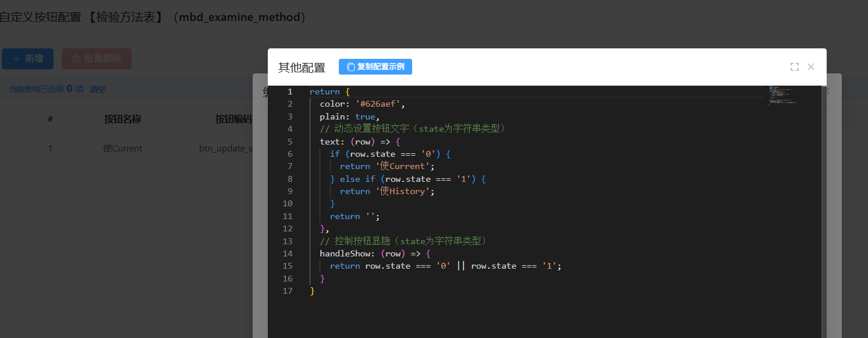Screen dimensions: 868x338
Task: Check the select-all checkbox in table header
Action: [x=17, y=119]
